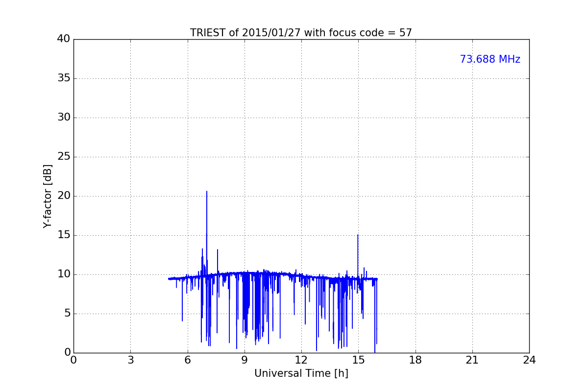Image resolution: width=588 pixels, height=392 pixels.
Task: Click y-axis tick label 20
Action: (64, 196)
